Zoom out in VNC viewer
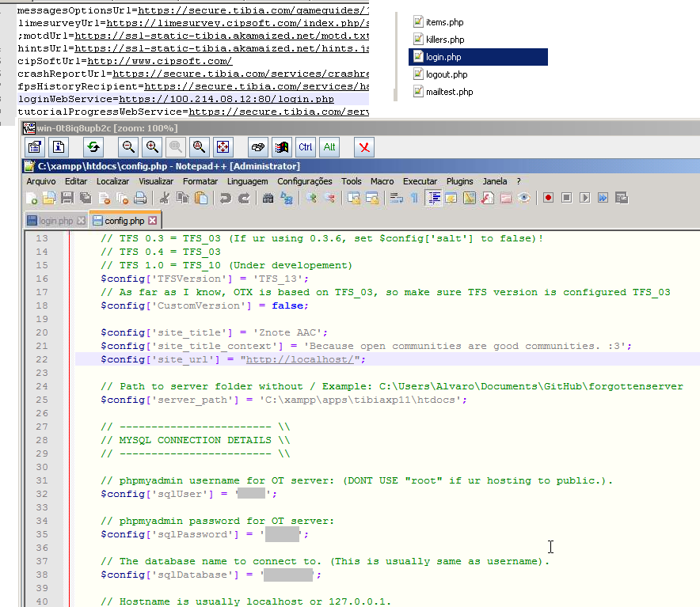 [128, 147]
